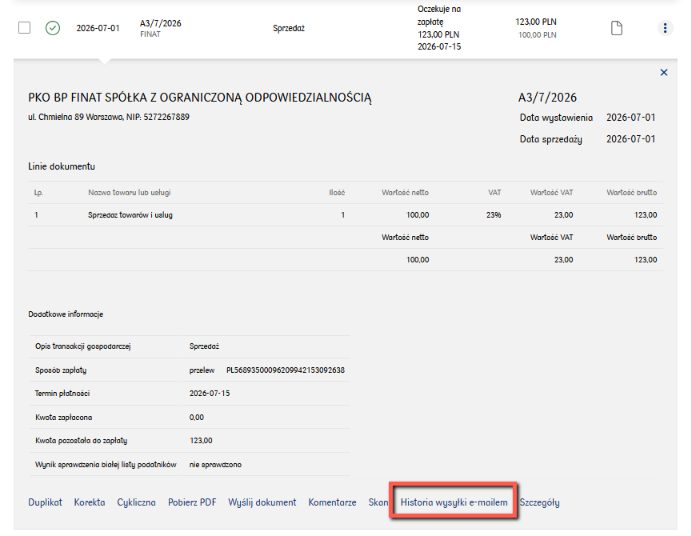The image size is (691, 536).
Task: Click the Linie dokumentu heading
Action: point(62,167)
